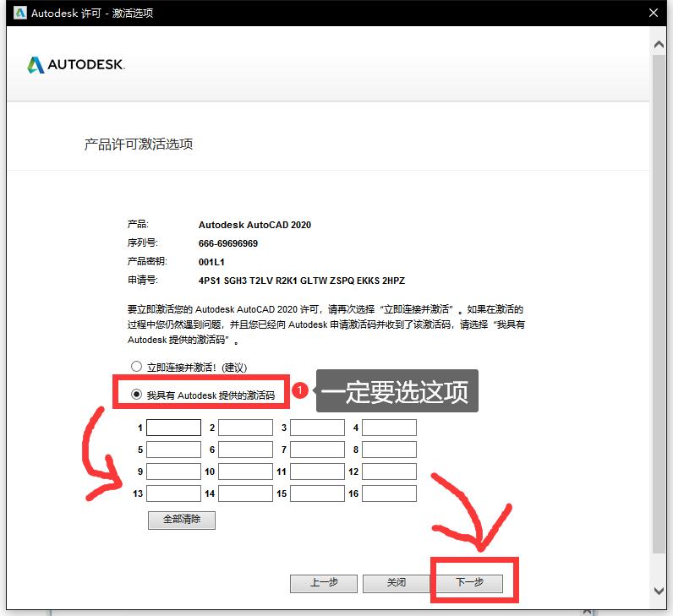673x616 pixels.
Task: Close the Autodesk license window
Action: click(x=654, y=13)
